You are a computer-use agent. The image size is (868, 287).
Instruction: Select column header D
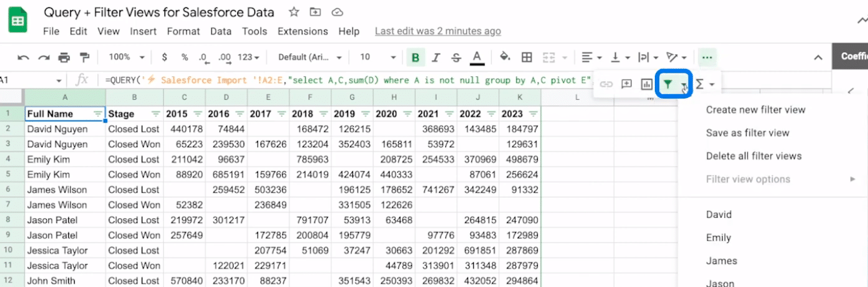pos(226,97)
